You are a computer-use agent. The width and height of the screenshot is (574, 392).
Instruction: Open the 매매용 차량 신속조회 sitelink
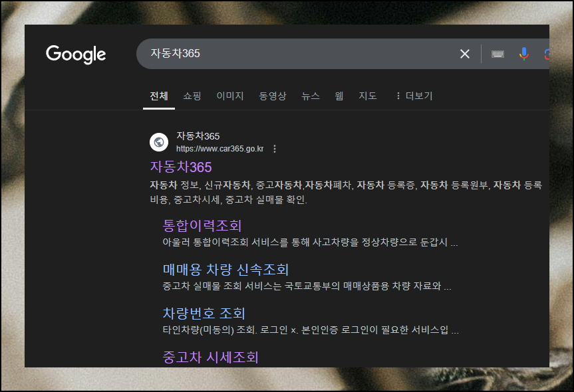(x=225, y=270)
